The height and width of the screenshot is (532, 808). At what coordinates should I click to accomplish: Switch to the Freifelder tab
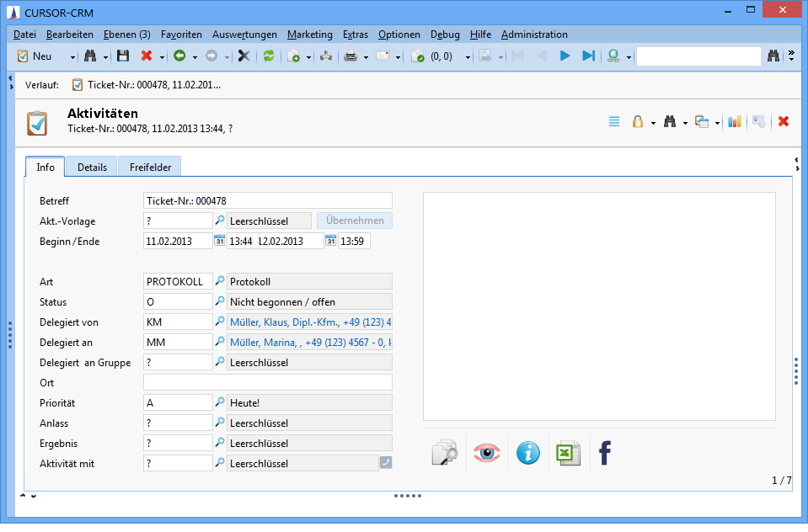(150, 167)
